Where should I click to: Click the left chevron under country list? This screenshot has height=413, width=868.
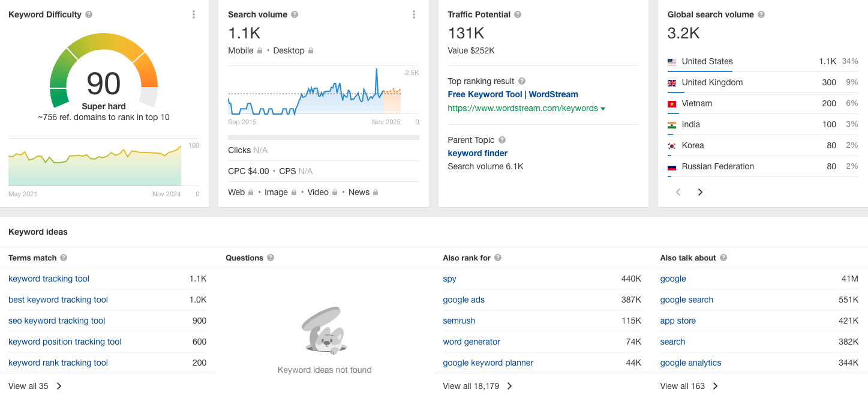[678, 192]
